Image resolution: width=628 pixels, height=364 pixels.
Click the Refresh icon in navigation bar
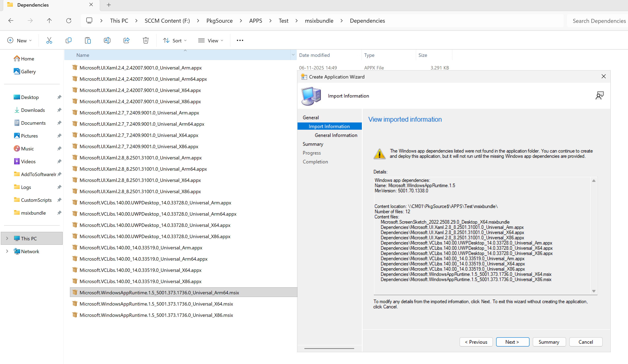pos(69,21)
